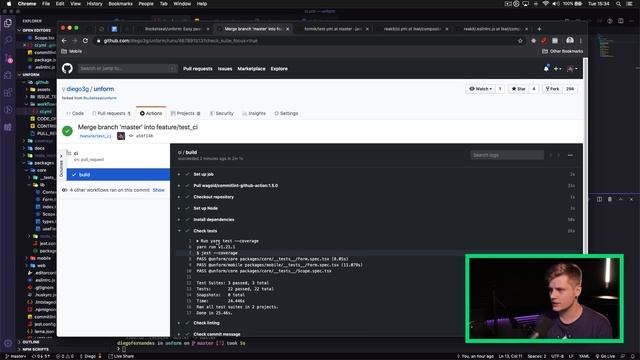Screen dimensions: 640x360
Task: Expand the Install dependencies step
Action: (213, 220)
